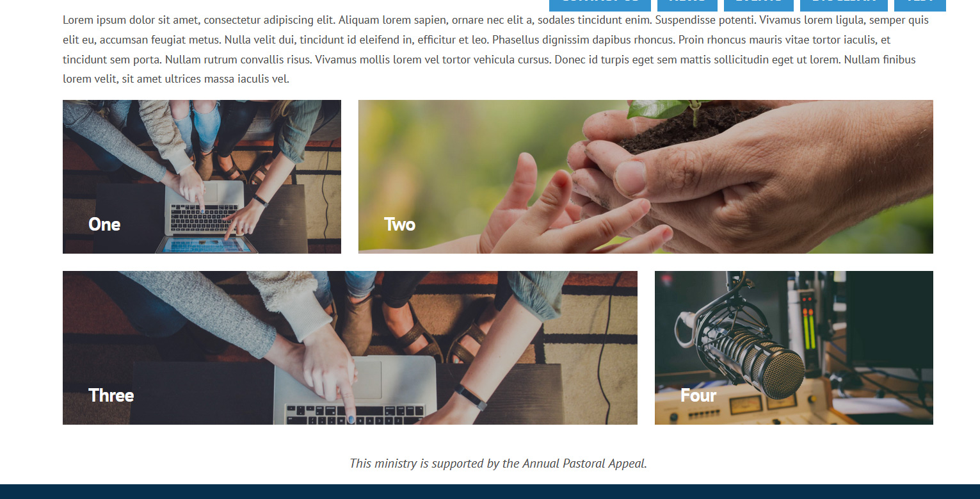Click the rightmost blue button at top
This screenshot has height=499, width=980.
(920, 6)
